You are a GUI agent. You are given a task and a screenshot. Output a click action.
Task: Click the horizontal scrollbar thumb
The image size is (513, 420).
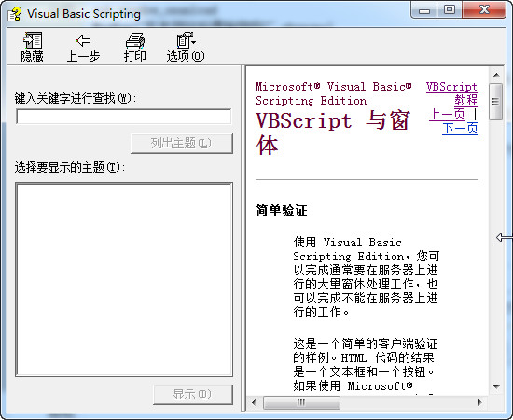coord(301,402)
